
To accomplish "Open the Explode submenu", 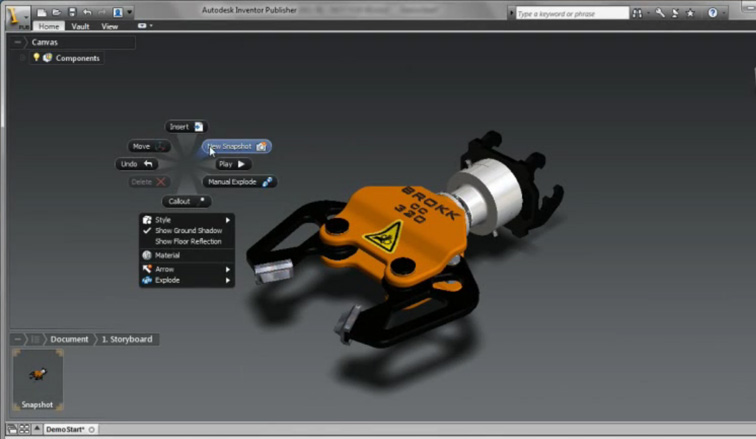I will 187,281.
